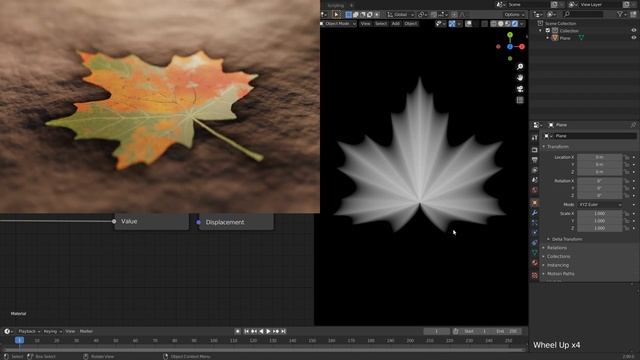Open the World properties tab

point(535,190)
